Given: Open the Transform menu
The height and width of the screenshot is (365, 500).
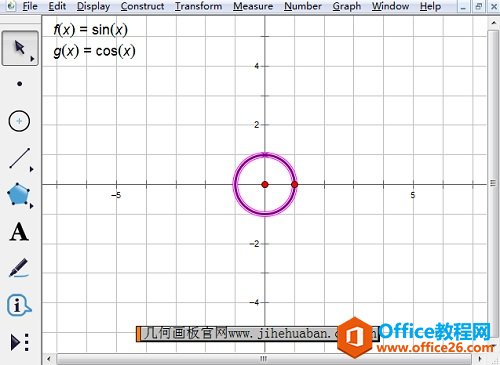Looking at the screenshot, I should point(198,6).
